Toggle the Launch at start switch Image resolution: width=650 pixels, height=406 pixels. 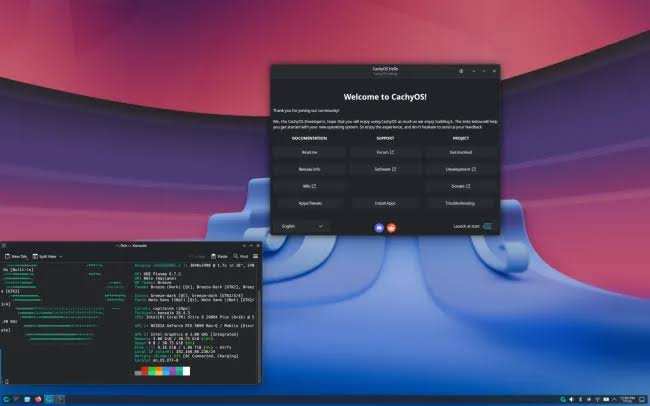[488, 226]
